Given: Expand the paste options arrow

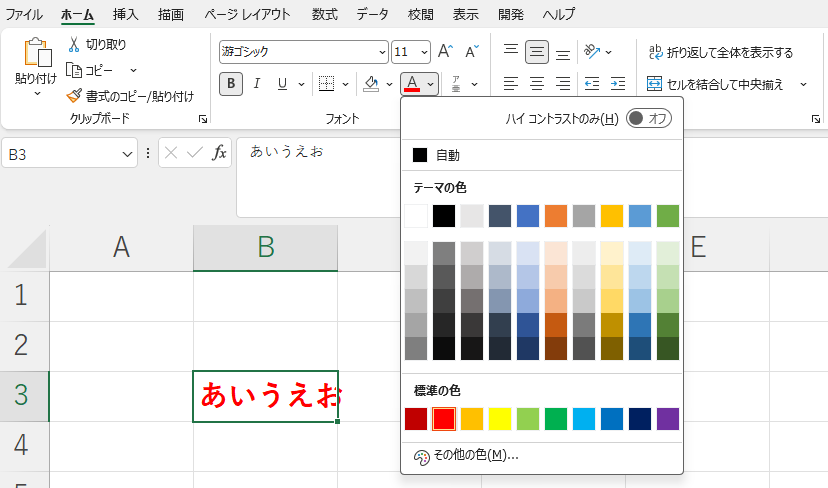Looking at the screenshot, I should point(37,93).
